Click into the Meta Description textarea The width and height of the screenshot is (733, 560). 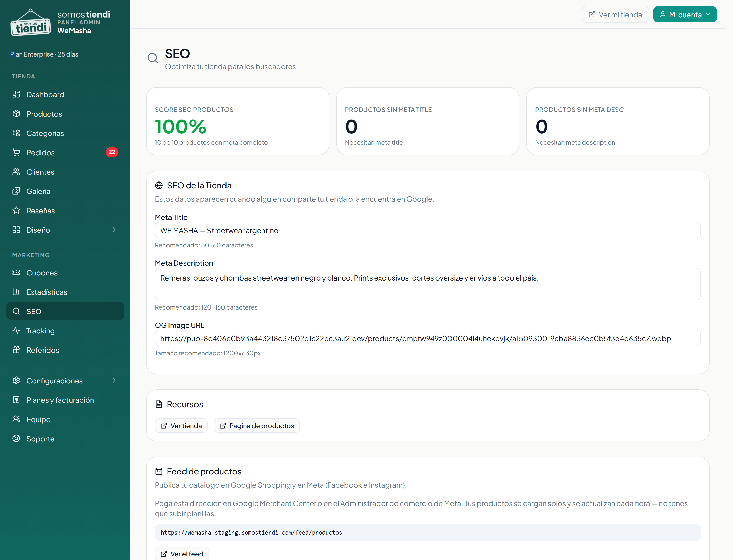[x=427, y=284]
